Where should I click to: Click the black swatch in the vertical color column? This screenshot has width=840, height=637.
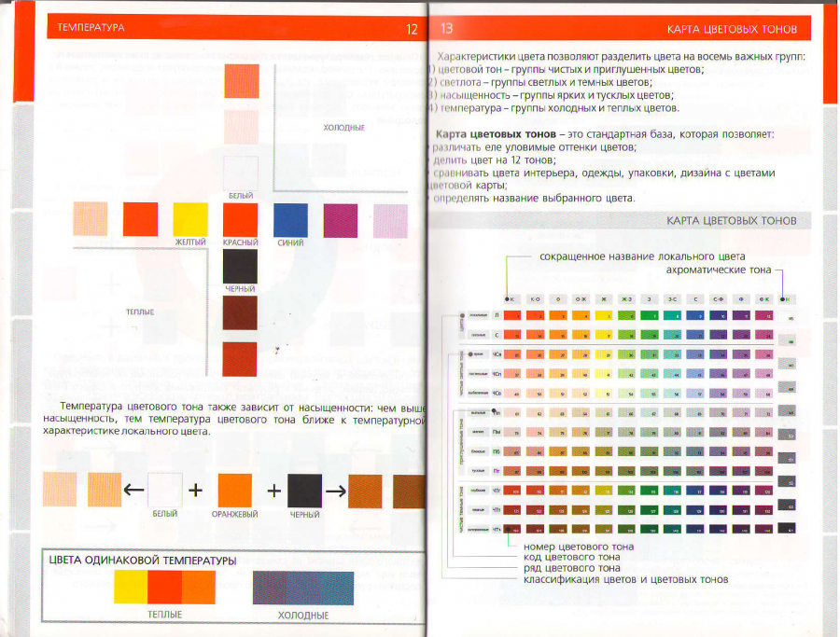(240, 266)
